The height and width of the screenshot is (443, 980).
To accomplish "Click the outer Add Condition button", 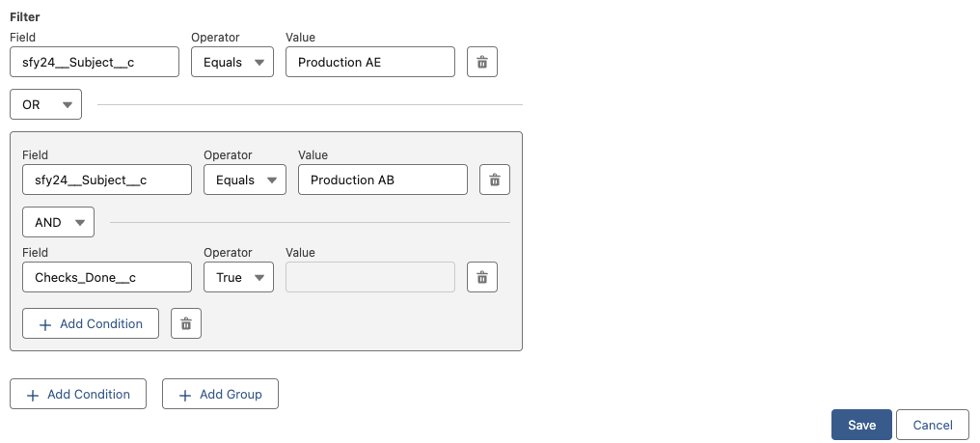I will point(77,394).
